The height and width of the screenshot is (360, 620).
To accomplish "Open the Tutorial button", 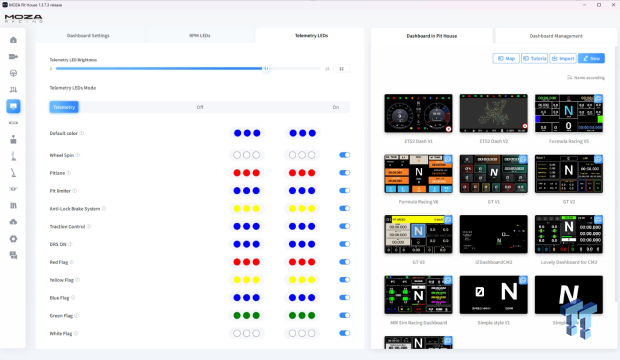I will coord(534,59).
